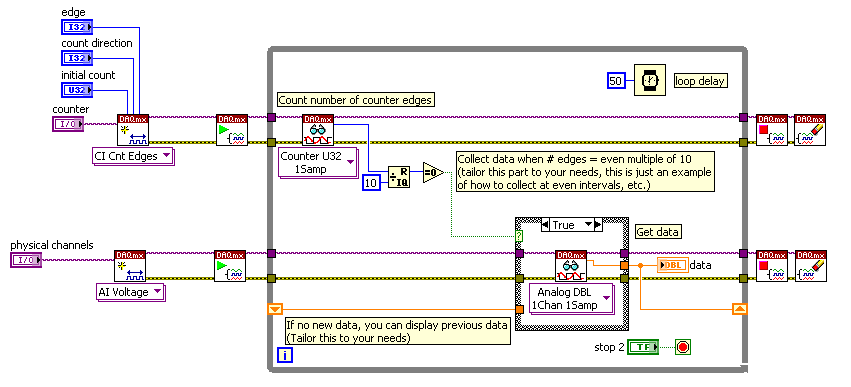The width and height of the screenshot is (851, 387).
Task: Click the Quotient & Remainder function node
Action: [399, 177]
